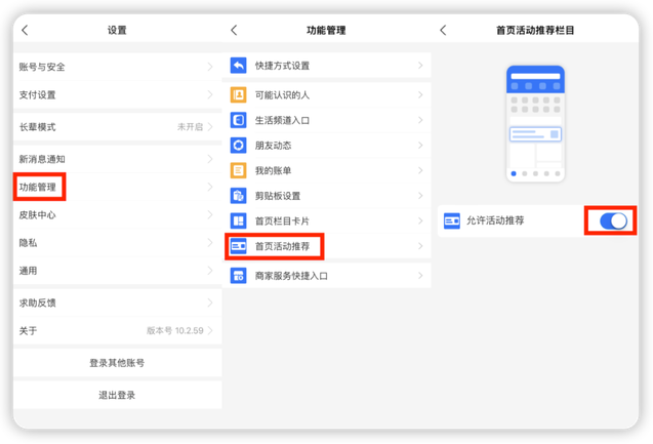Tap the 朋友动态 circle icon
This screenshot has height=444, width=653.
tap(238, 145)
